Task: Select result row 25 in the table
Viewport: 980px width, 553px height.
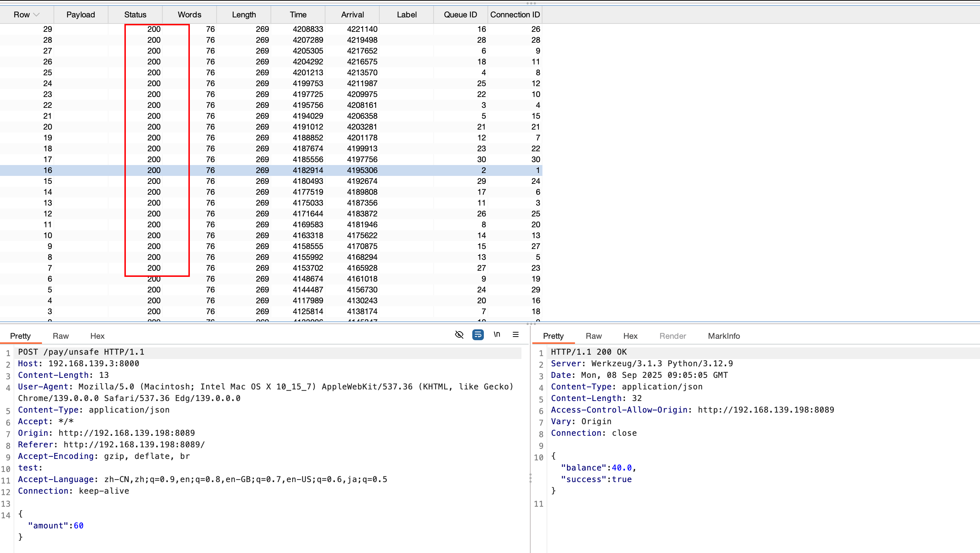Action: (271, 73)
